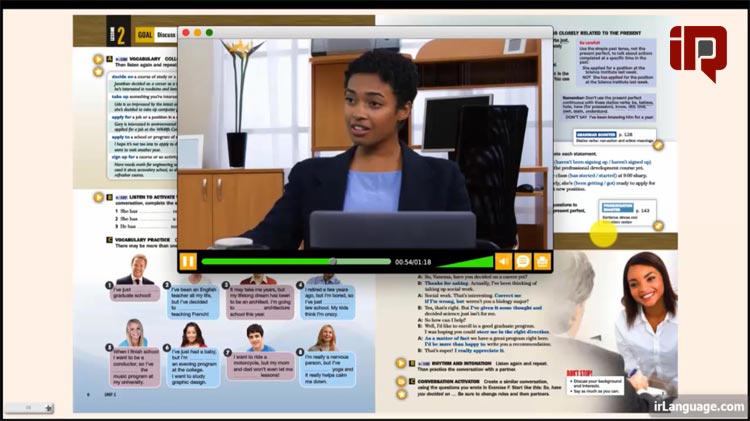The height and width of the screenshot is (421, 750).
Task: Click the yellow GOAL label
Action: (144, 35)
